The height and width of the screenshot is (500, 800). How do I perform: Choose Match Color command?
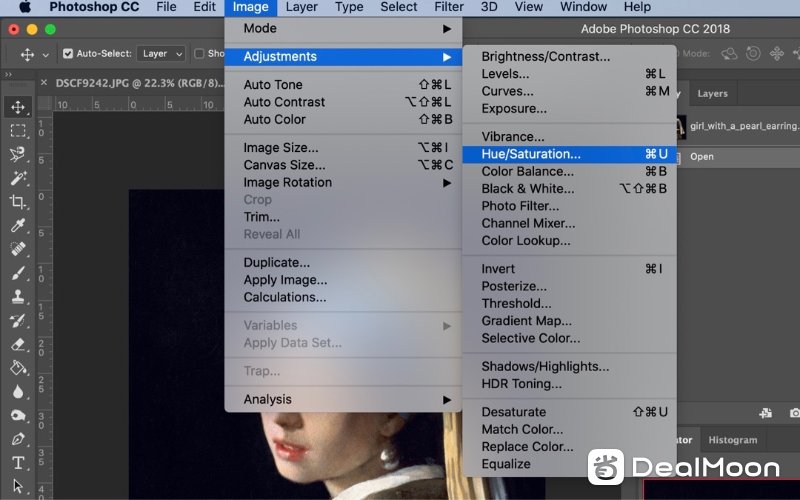tap(569, 429)
